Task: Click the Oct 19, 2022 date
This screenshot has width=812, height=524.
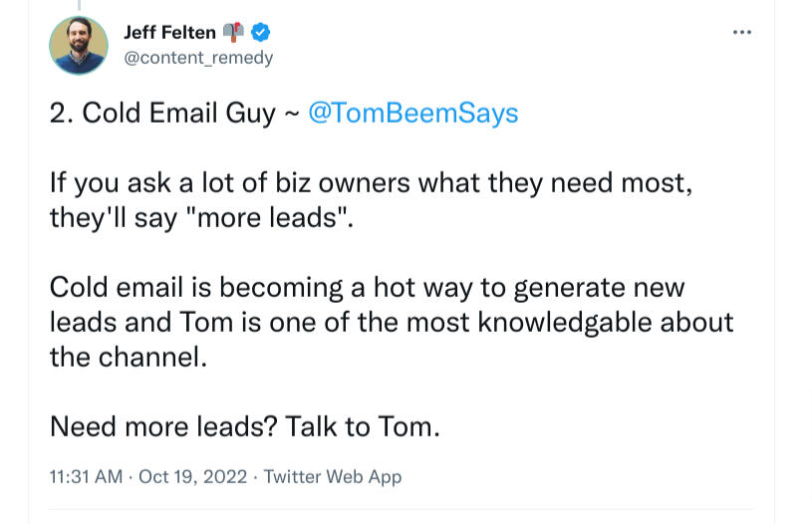Action: 191,477
